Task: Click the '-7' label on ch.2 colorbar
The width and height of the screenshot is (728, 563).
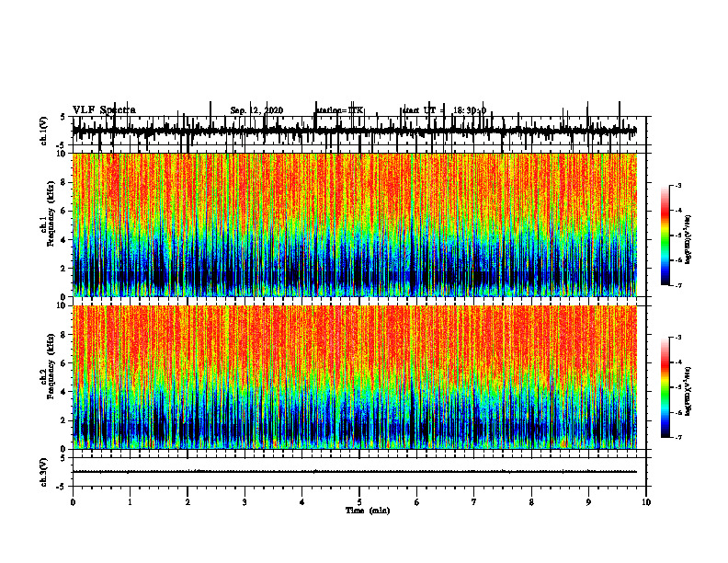Action: [x=678, y=438]
